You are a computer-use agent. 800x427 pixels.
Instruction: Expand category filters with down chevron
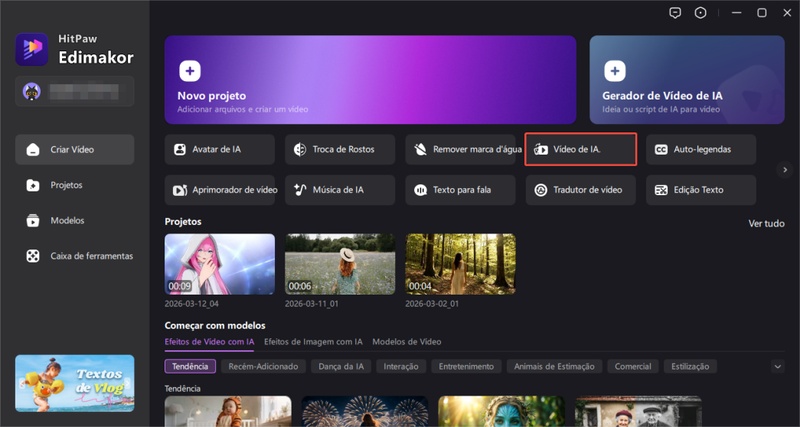(778, 366)
